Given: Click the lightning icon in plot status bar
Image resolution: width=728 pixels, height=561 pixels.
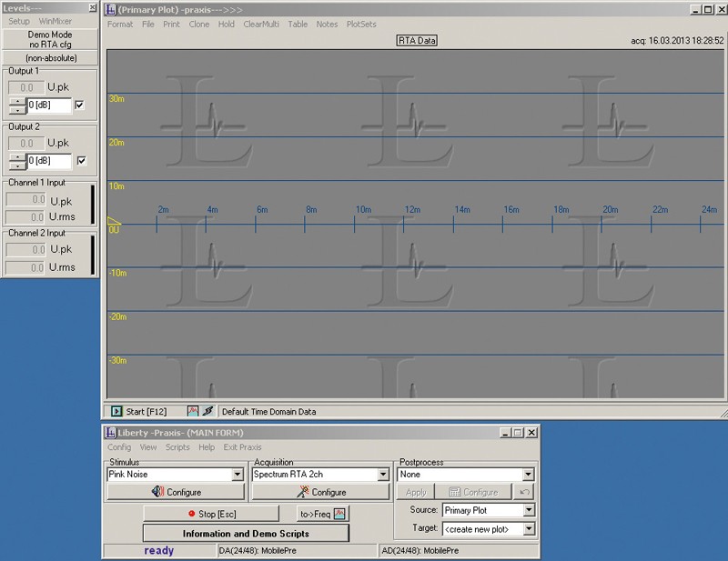Looking at the screenshot, I should [207, 411].
